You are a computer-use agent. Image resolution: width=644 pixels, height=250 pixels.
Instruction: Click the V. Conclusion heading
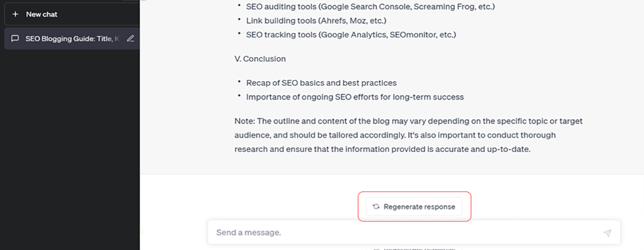pos(260,59)
